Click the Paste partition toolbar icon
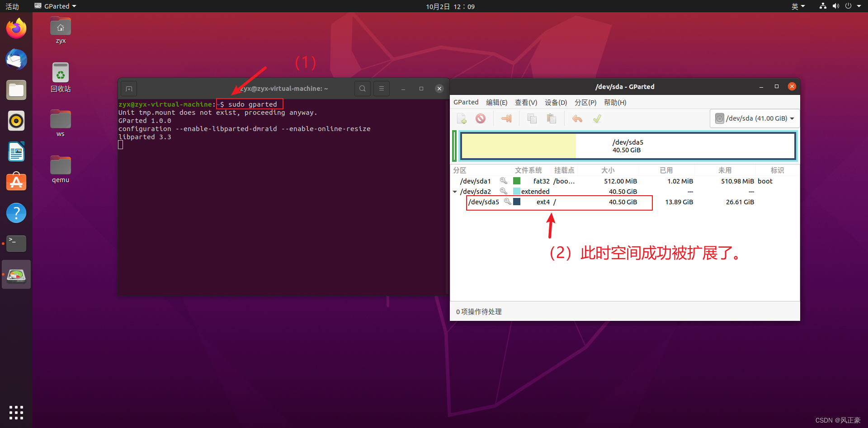The image size is (868, 428). (x=551, y=118)
